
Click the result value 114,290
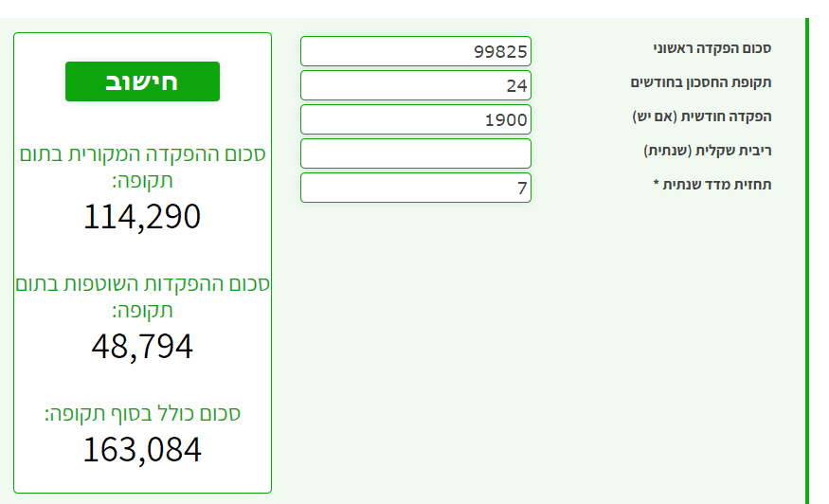[x=142, y=217]
